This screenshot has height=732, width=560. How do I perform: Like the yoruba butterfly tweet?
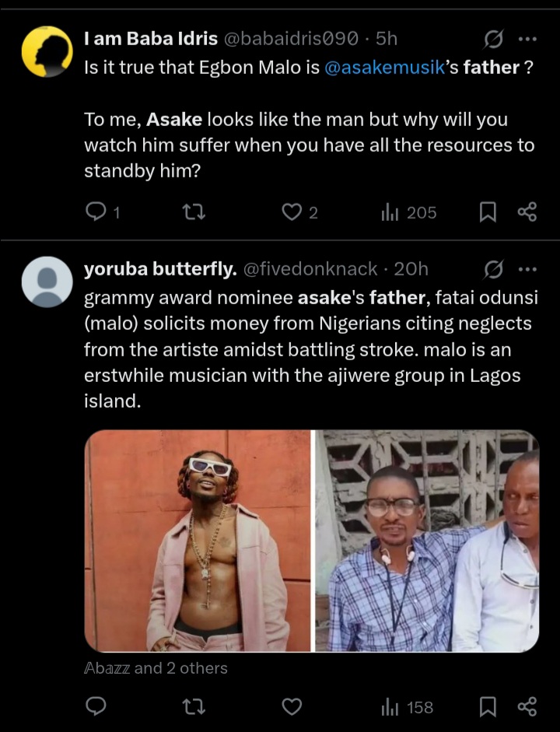pyautogui.click(x=291, y=707)
